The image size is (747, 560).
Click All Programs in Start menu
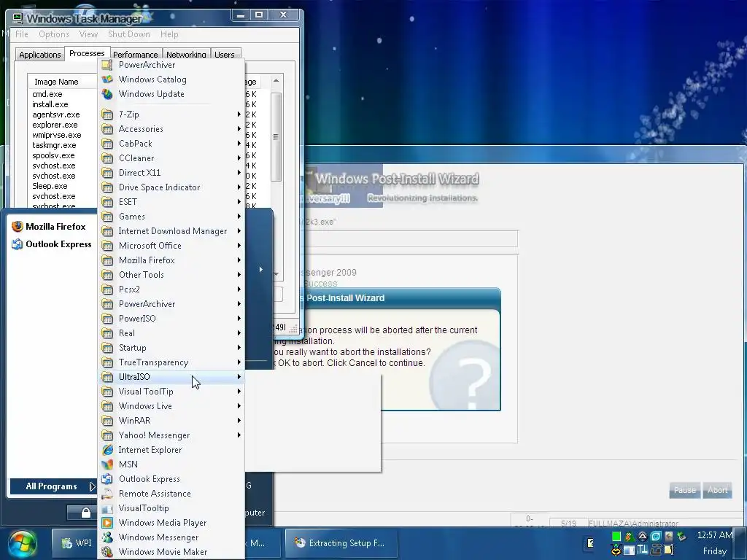(53, 486)
